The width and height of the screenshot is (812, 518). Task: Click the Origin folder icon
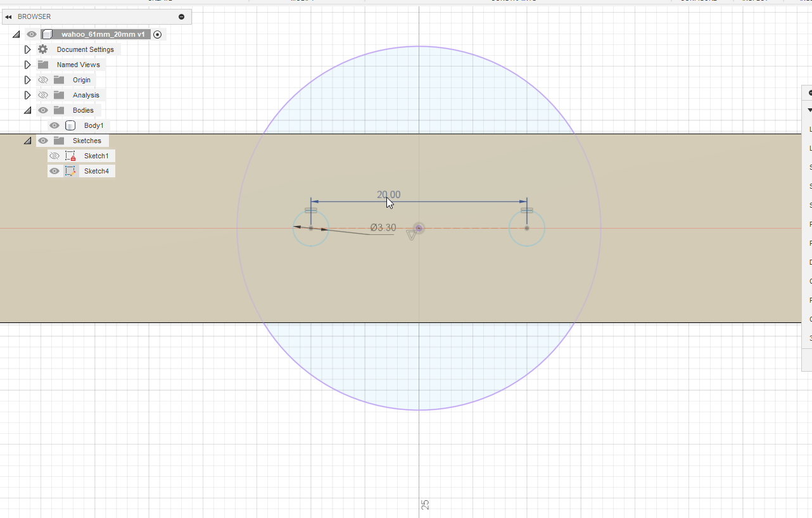(x=59, y=80)
